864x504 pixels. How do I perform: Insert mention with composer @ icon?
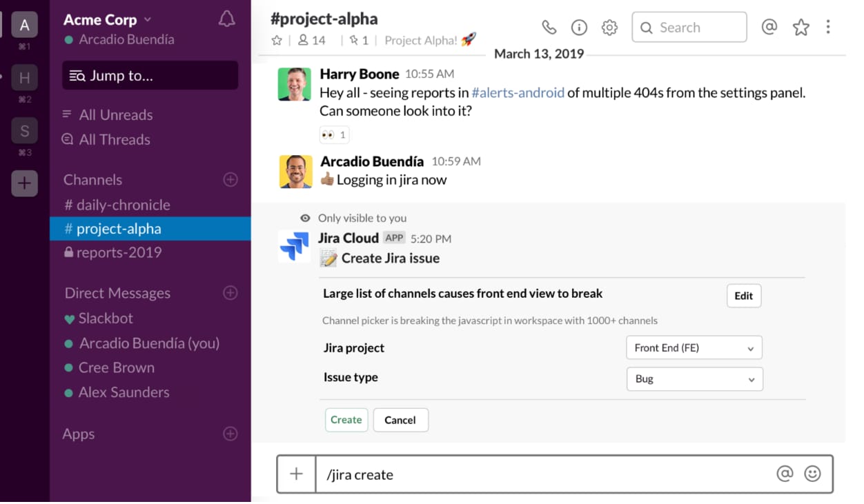tap(785, 474)
